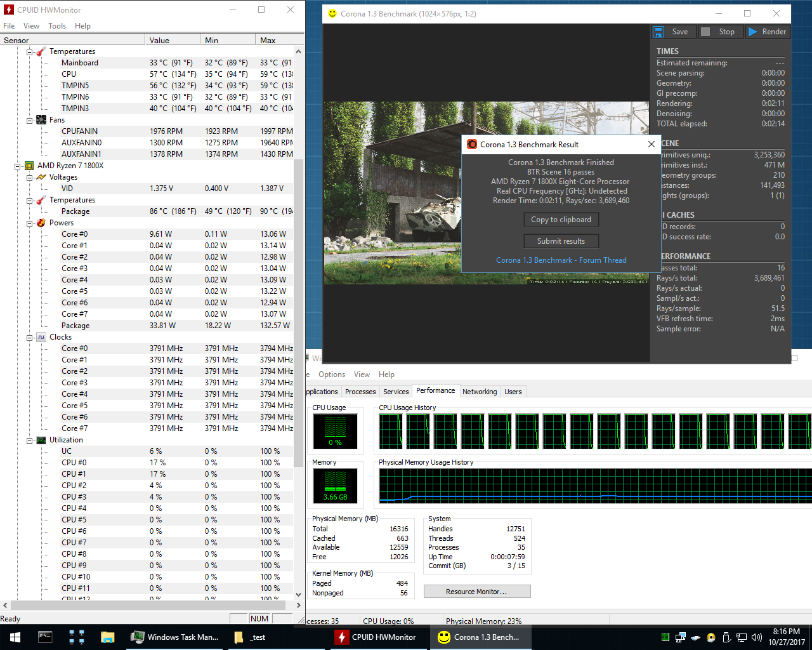This screenshot has width=812, height=650.
Task: Click the Corona result dialog's title icon
Action: tap(472, 144)
